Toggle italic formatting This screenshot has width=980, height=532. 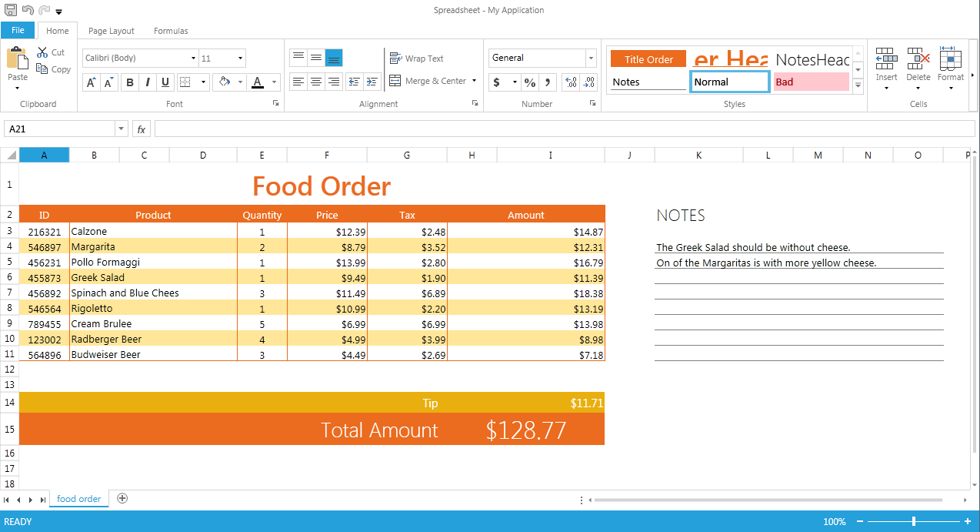(x=147, y=82)
